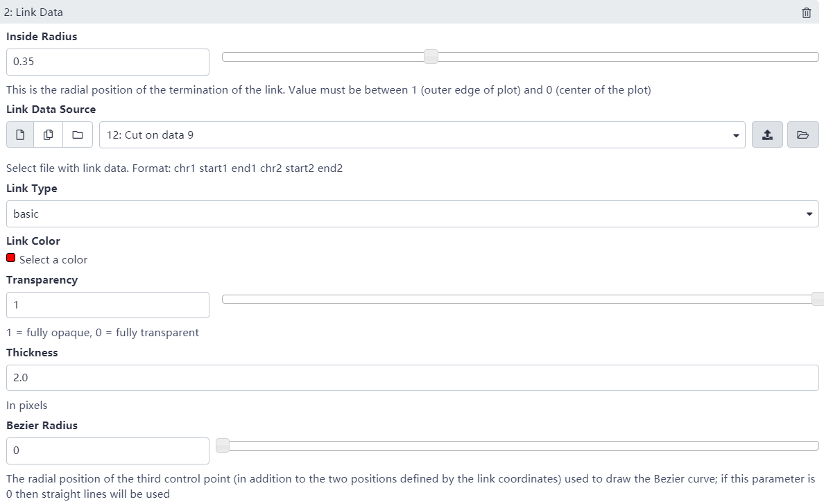The height and width of the screenshot is (504, 824).
Task: Expand the Link Type dropdown showing basic
Action: [x=412, y=214]
